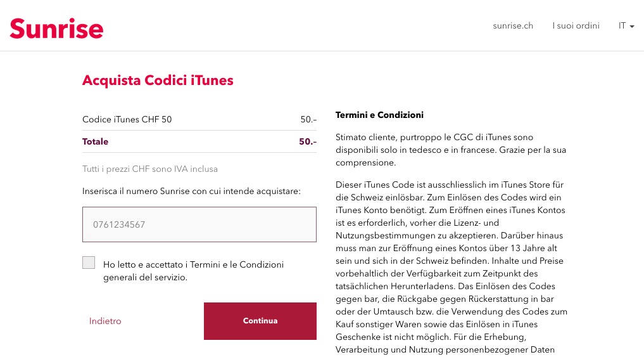Viewport: 644px width, 357px height.
Task: Click the 'Acquista Codici iTunes' heading
Action: click(158, 80)
